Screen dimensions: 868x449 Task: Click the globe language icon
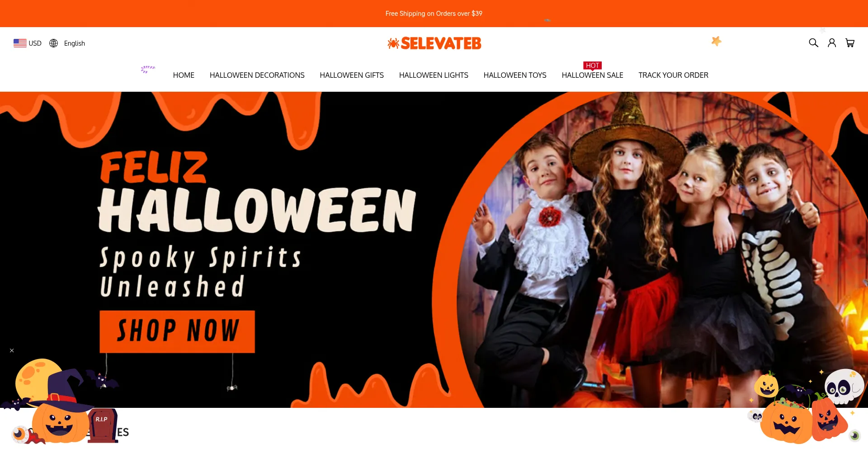54,43
